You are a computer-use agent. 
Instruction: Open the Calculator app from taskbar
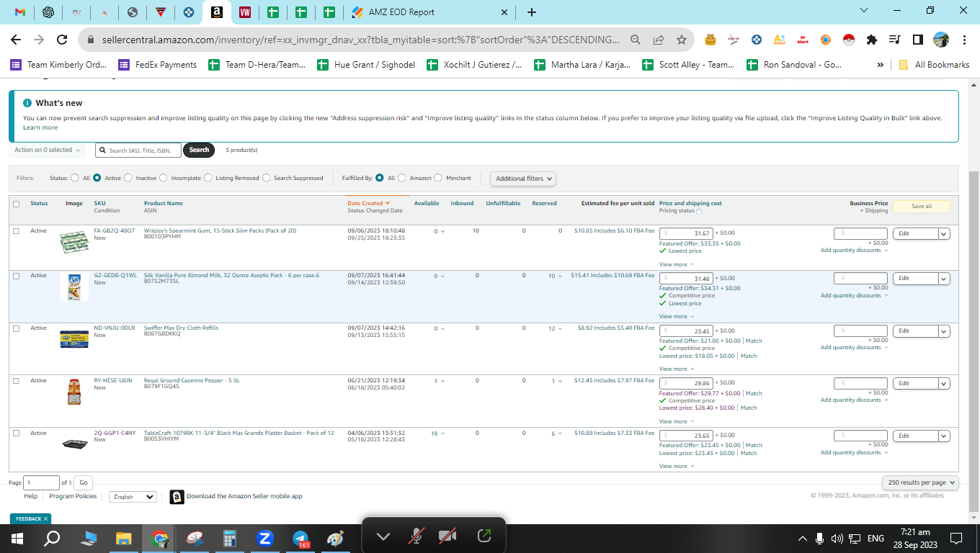point(230,538)
